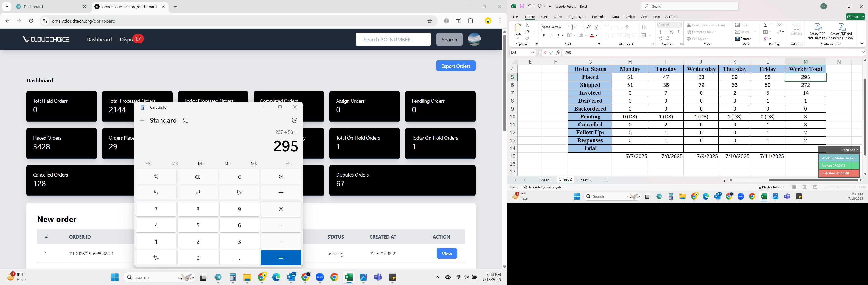The height and width of the screenshot is (285, 868).
Task: Toggle Underline formatting in Excel
Action: click(558, 35)
